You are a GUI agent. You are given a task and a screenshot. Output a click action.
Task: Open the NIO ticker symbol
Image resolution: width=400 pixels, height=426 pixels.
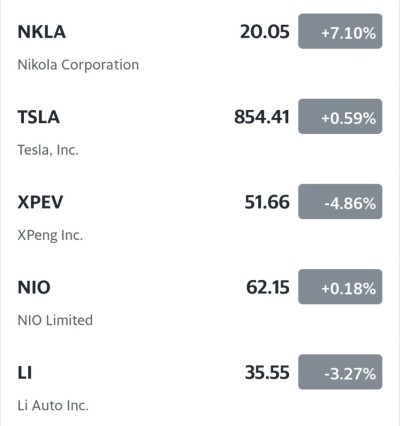point(34,287)
